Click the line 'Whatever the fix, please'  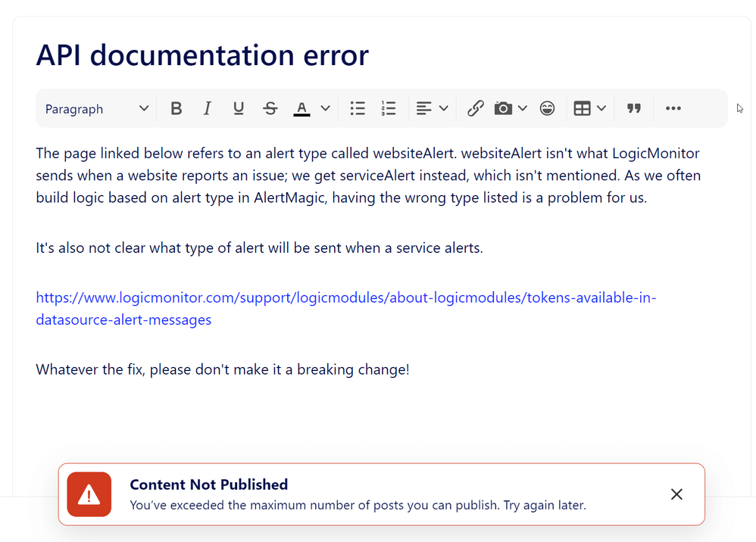coord(222,369)
